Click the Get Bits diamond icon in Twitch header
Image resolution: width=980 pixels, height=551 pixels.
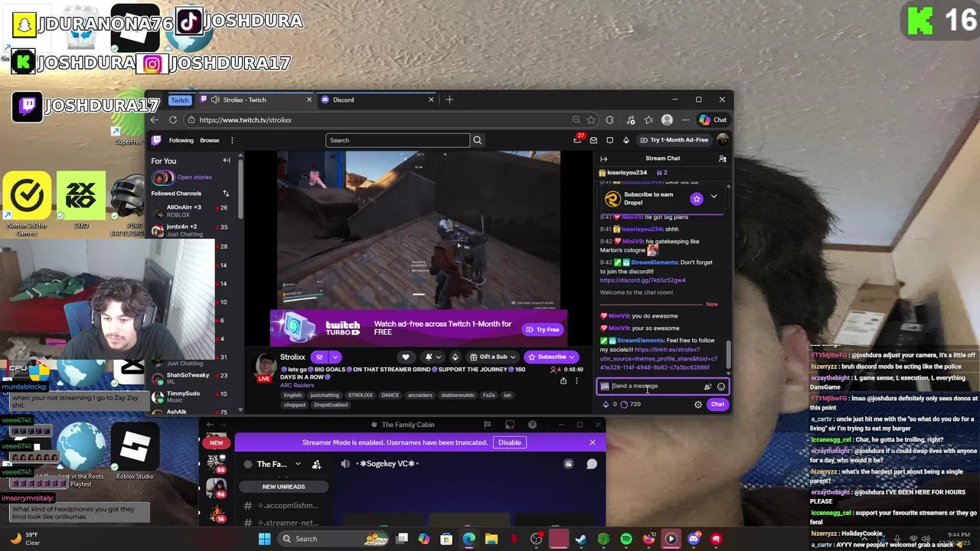click(x=626, y=140)
